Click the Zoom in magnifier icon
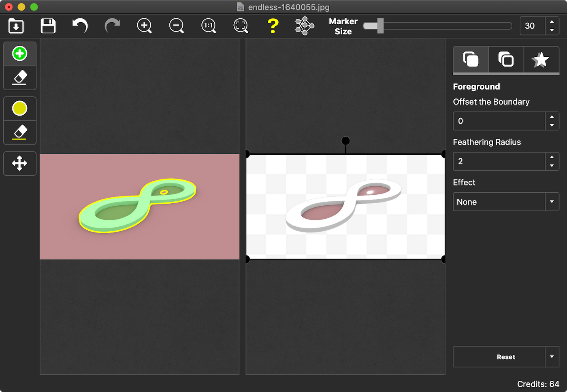This screenshot has height=392, width=567. pos(144,26)
